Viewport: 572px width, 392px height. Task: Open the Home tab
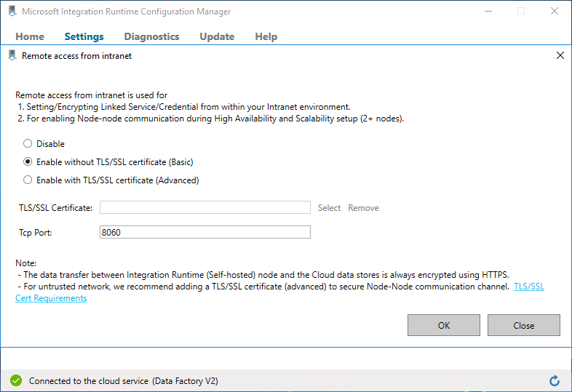click(x=30, y=36)
